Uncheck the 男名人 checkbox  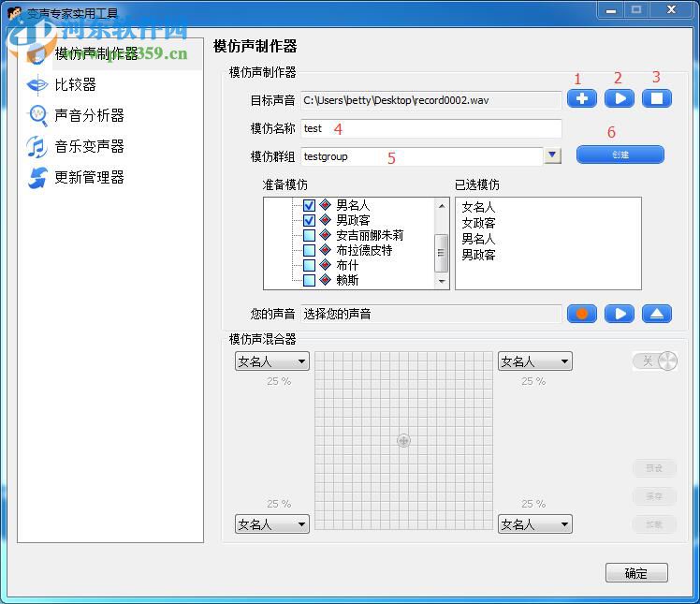[x=309, y=205]
